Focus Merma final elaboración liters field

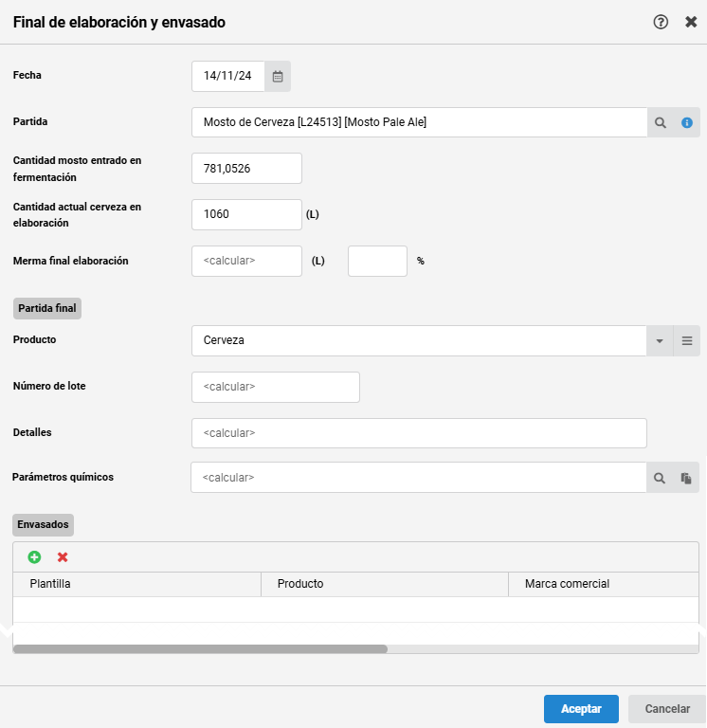(x=246, y=261)
